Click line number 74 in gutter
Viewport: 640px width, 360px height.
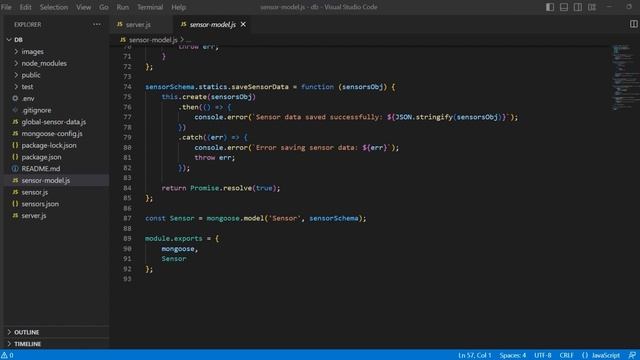127,87
